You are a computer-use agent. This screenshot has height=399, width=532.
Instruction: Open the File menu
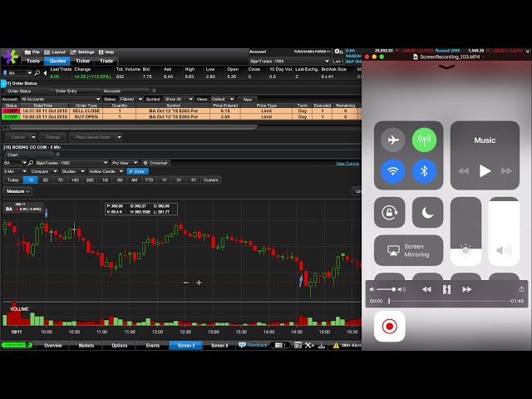pyautogui.click(x=32, y=52)
